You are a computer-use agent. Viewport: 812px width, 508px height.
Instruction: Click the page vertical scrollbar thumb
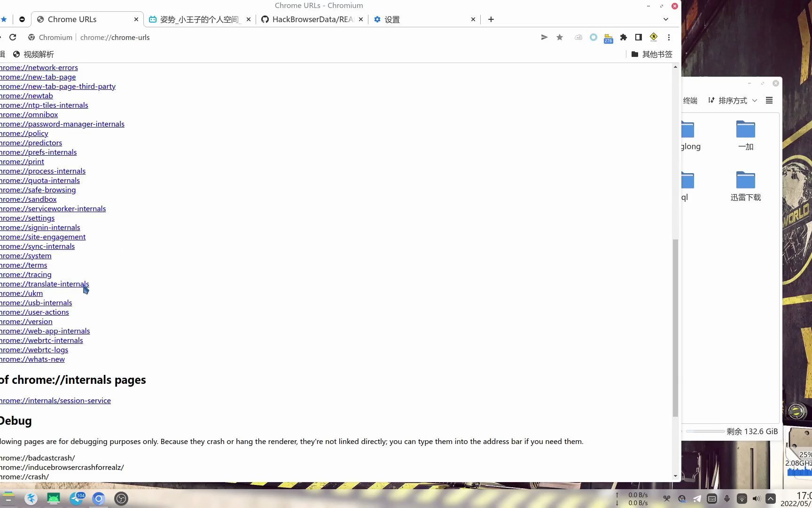(675, 328)
